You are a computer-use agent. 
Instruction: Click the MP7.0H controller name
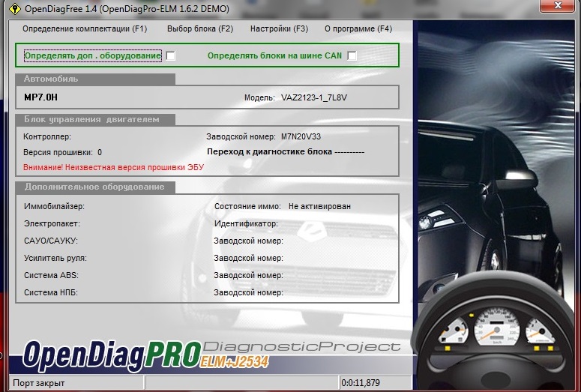pyautogui.click(x=40, y=97)
